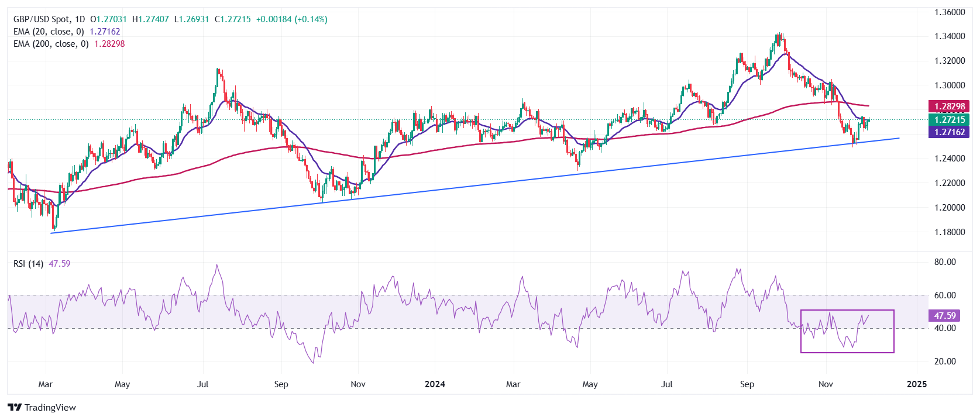This screenshot has width=980, height=420.
Task: Click the 2024 label on time axis
Action: [435, 384]
